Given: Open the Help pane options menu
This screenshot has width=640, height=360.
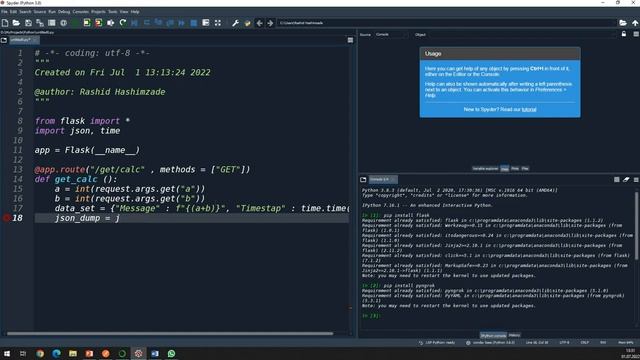Looking at the screenshot, I should tap(636, 34).
